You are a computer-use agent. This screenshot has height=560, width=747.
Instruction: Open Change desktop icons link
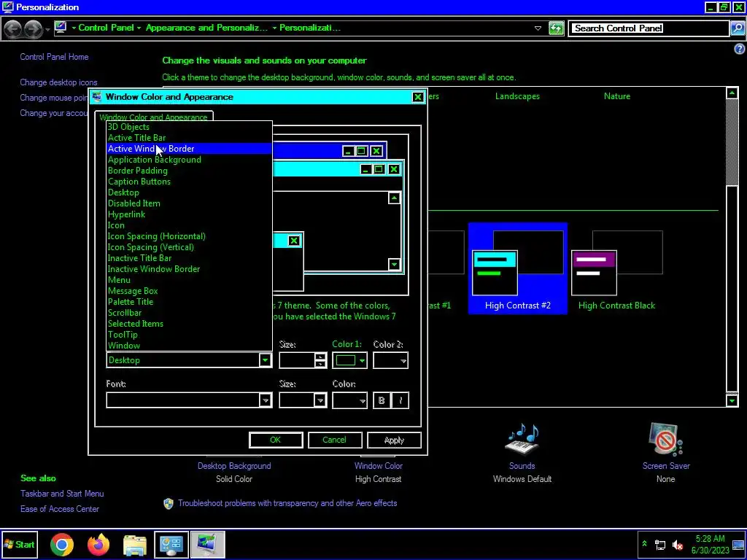[58, 82]
